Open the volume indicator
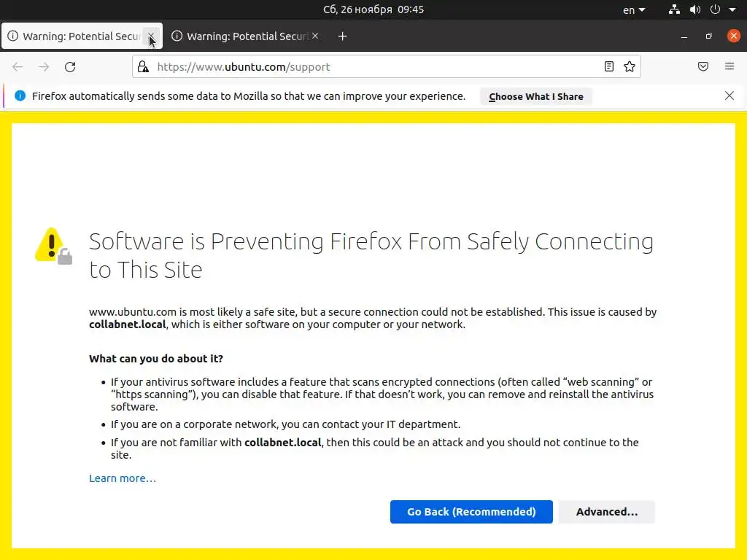The height and width of the screenshot is (560, 747). pyautogui.click(x=695, y=9)
